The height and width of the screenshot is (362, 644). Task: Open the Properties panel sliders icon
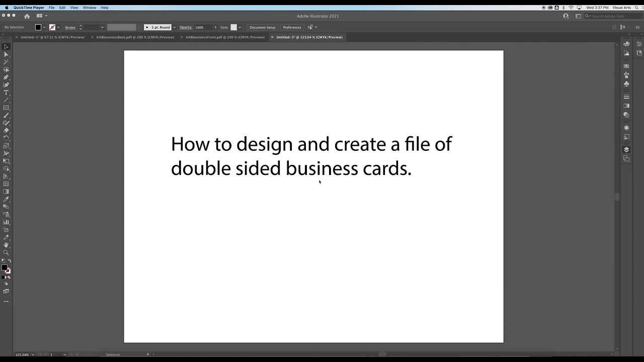[x=639, y=44]
